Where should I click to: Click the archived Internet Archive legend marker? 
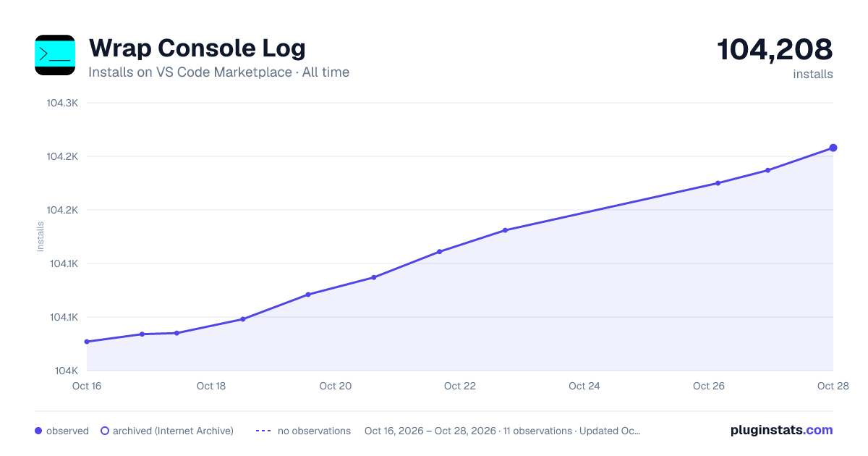(x=105, y=431)
